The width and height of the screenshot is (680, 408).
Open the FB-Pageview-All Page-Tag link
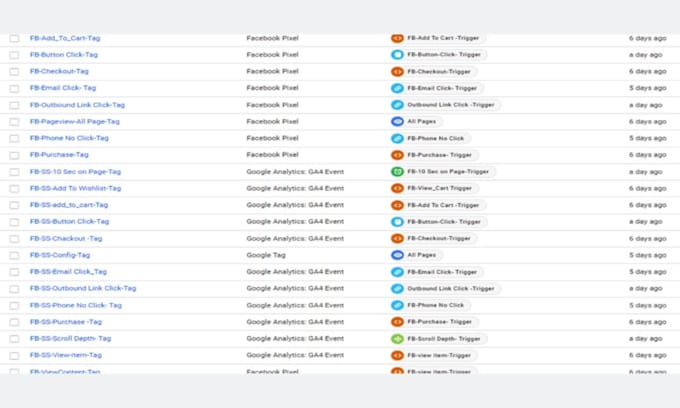pos(75,121)
